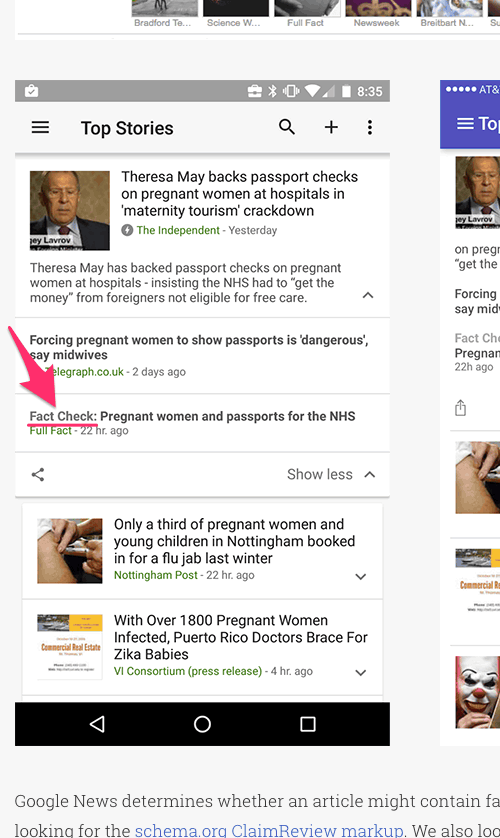
Task: Tap the share icon beside Show less
Action: [38, 474]
